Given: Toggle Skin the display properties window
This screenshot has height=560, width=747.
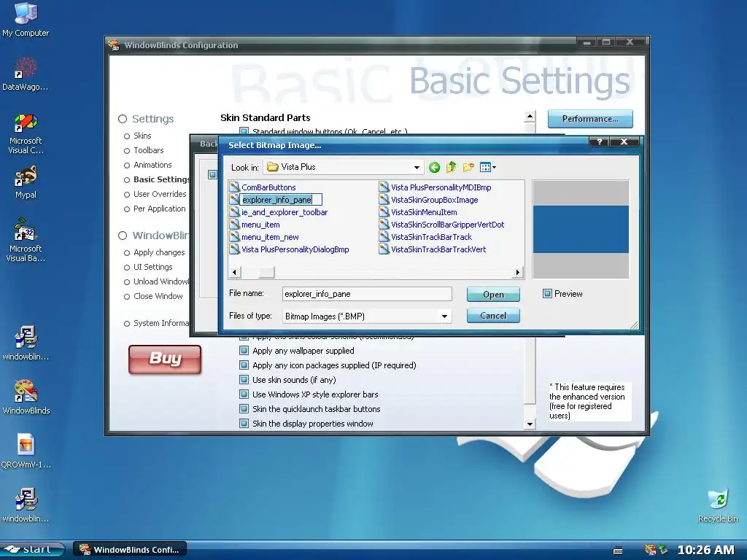Looking at the screenshot, I should pos(244,424).
